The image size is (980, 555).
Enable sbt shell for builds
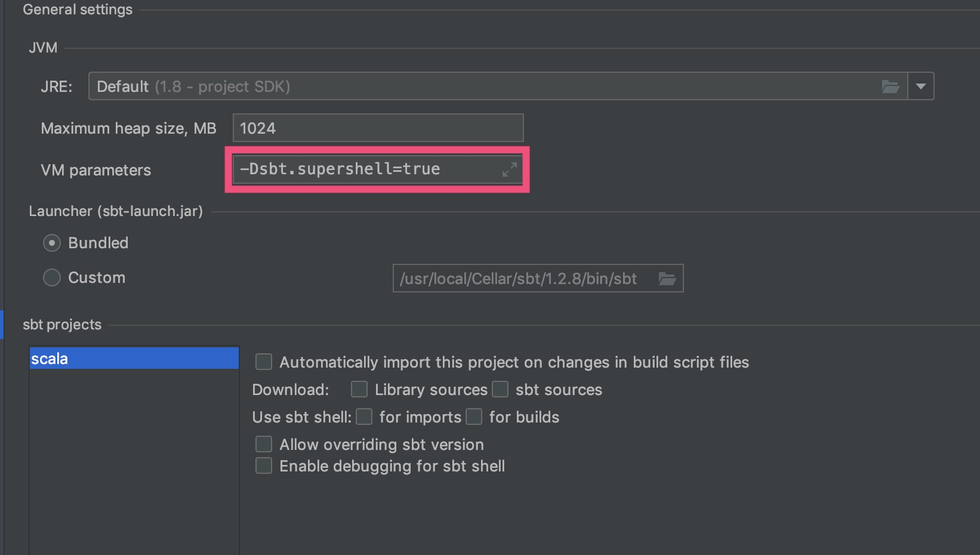pos(474,417)
